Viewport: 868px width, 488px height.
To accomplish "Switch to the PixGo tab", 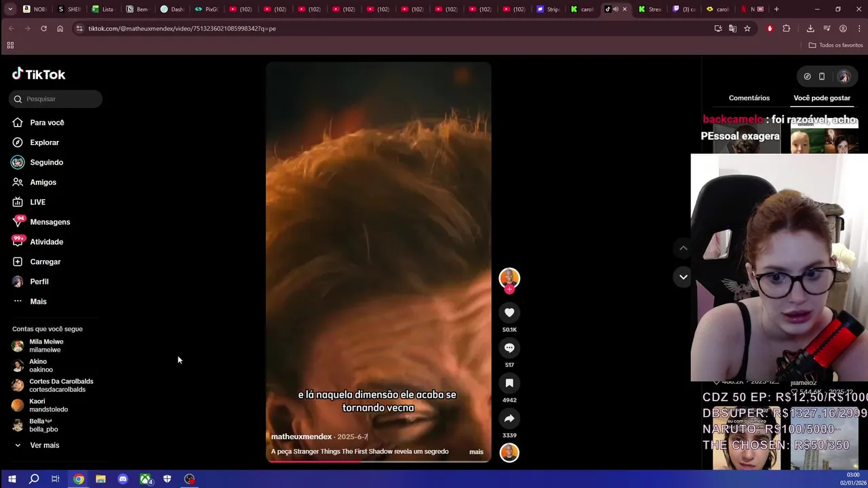I will click(x=206, y=9).
